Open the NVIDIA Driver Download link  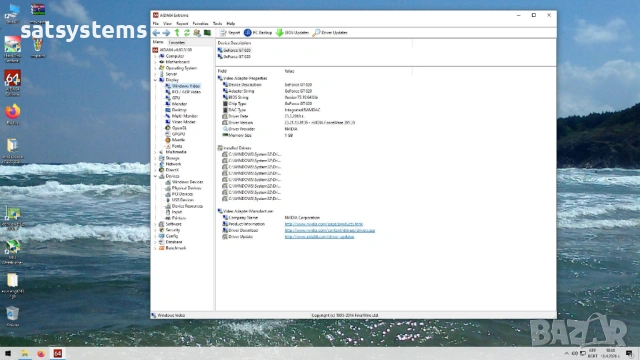tap(330, 231)
